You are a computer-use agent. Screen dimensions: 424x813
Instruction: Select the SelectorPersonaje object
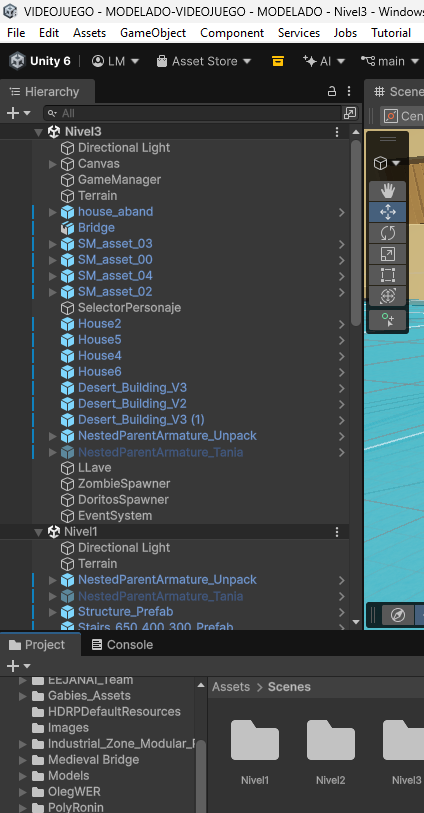pos(129,307)
